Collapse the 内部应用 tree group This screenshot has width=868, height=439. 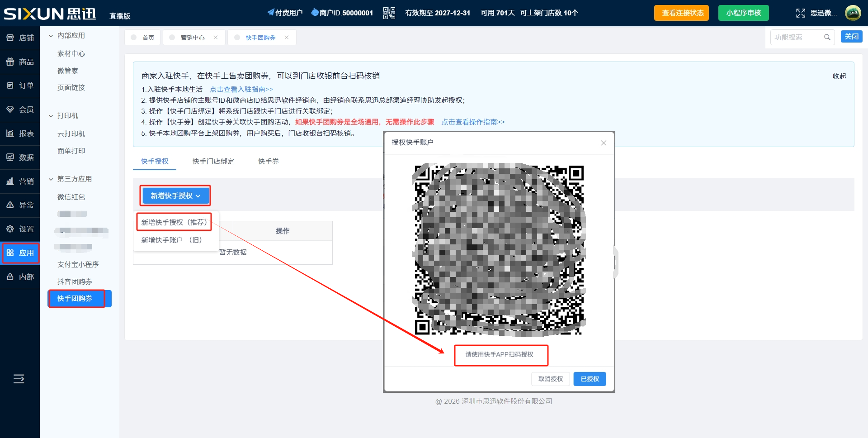pos(51,36)
